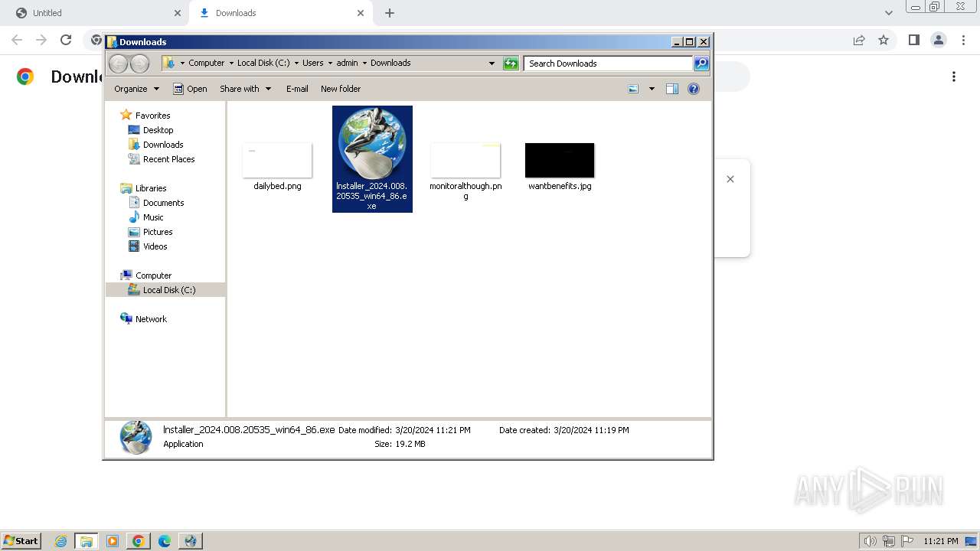
Task: Open Chrome tab search chevron
Action: (888, 13)
